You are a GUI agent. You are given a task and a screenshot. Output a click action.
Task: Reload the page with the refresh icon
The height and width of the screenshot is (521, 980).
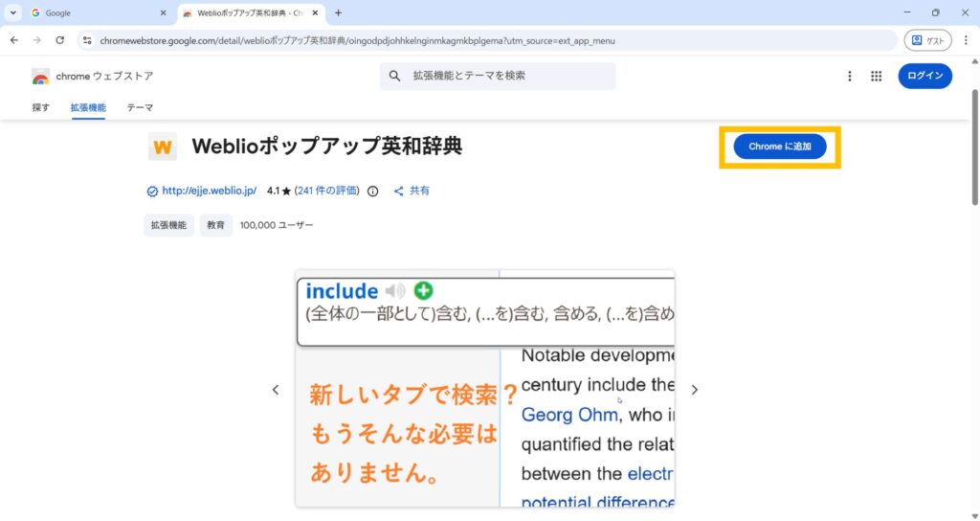pyautogui.click(x=60, y=40)
